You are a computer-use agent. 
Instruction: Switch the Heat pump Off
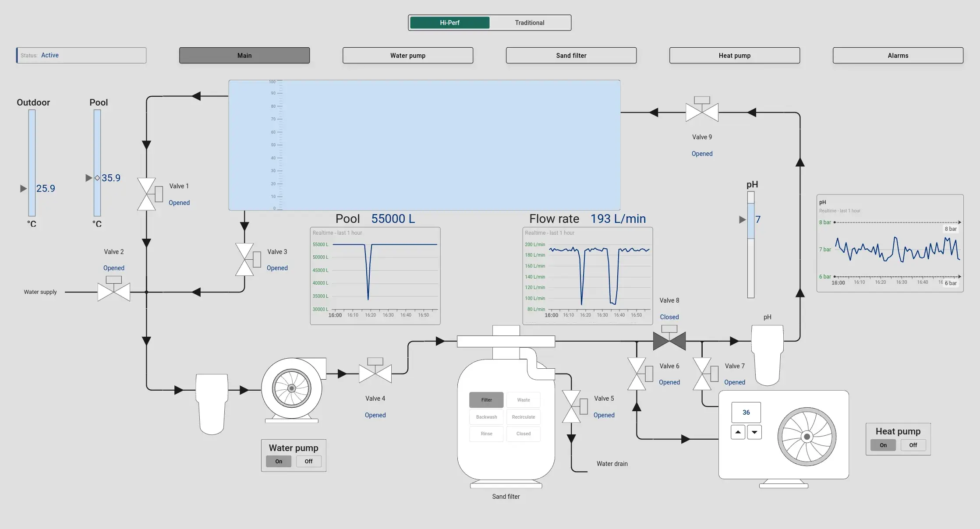click(913, 445)
